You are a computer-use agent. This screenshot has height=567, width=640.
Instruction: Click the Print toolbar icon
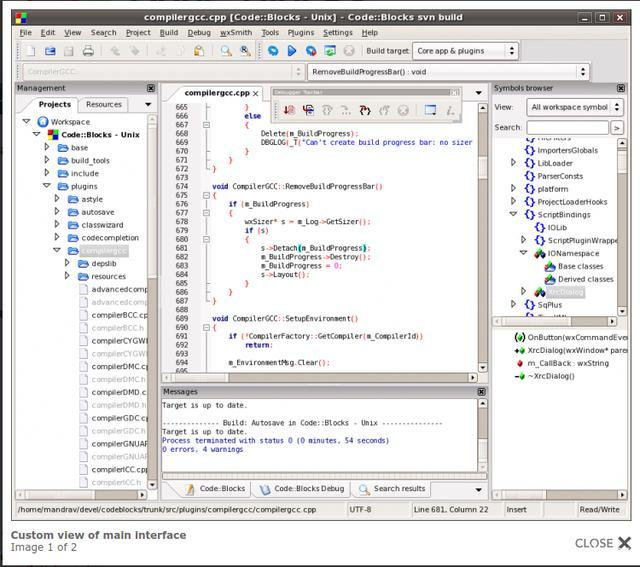point(88,51)
